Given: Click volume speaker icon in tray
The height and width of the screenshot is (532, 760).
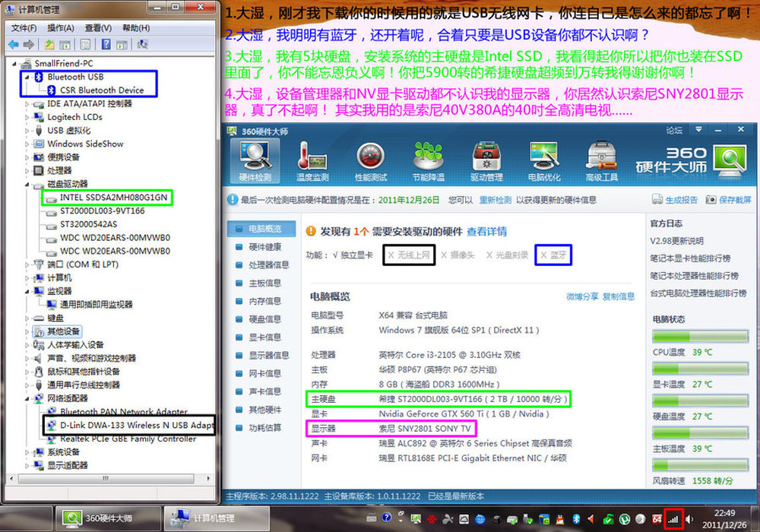Looking at the screenshot, I should tap(690, 519).
